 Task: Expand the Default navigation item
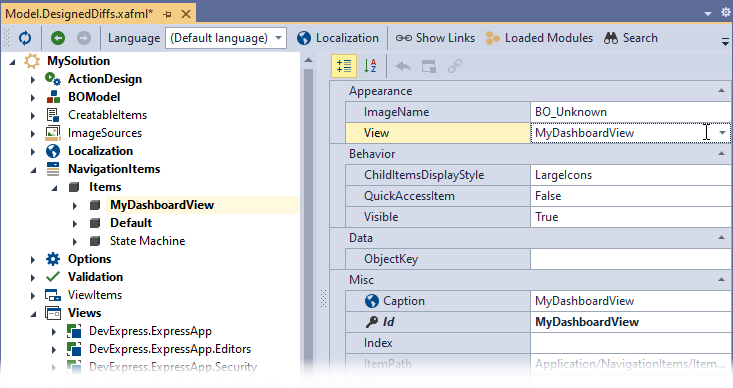tap(75, 223)
